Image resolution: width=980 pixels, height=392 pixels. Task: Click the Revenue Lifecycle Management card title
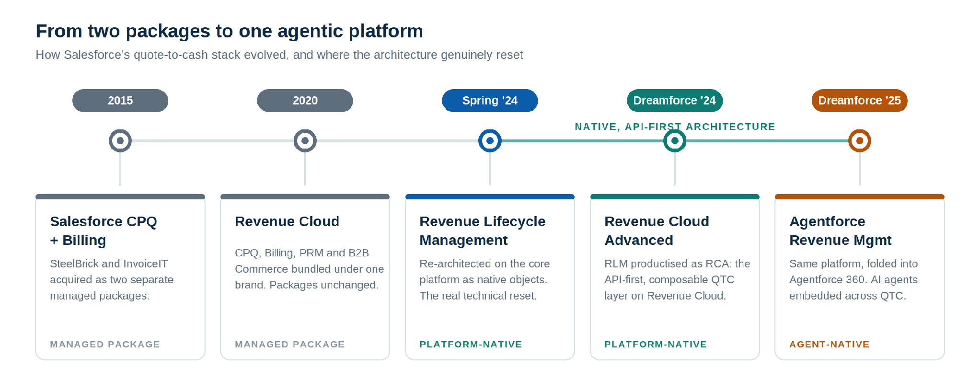(483, 231)
